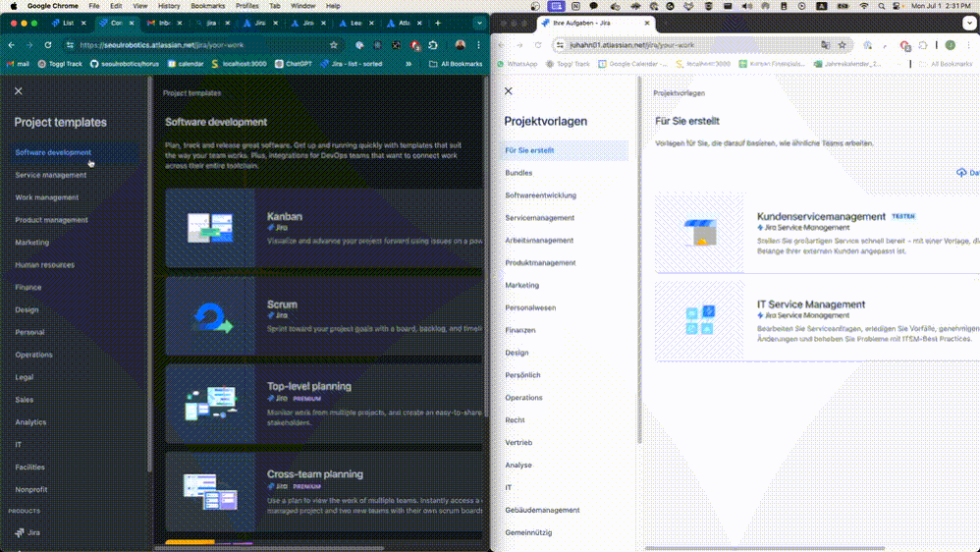Open the Bookmarks menu
Viewport: 980px width, 552px height.
(207, 6)
